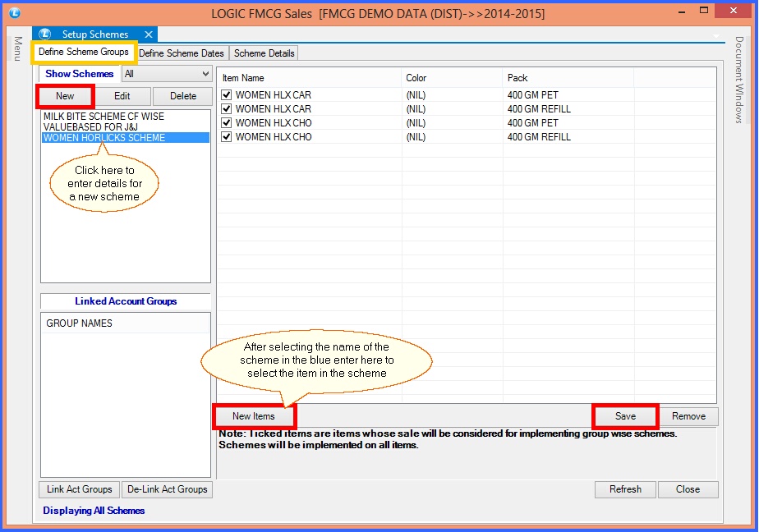Click the New scheme button

65,96
